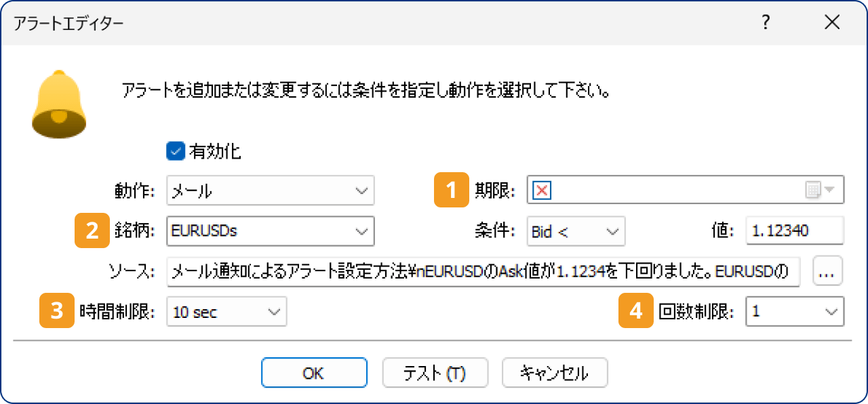This screenshot has width=868, height=404.
Task: Click the キャンセル button
Action: point(555,372)
